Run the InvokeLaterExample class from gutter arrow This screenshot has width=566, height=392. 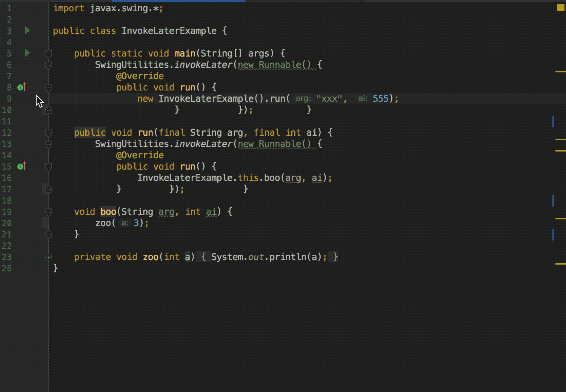(27, 30)
